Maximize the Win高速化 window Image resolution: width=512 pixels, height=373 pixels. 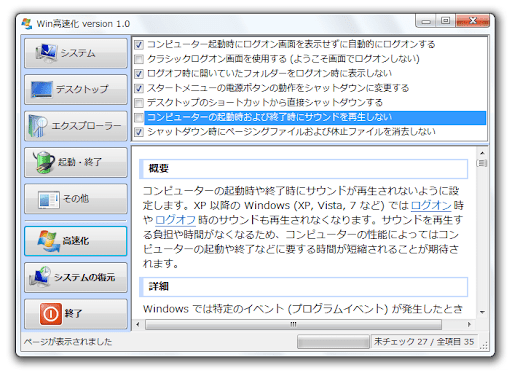(x=445, y=21)
